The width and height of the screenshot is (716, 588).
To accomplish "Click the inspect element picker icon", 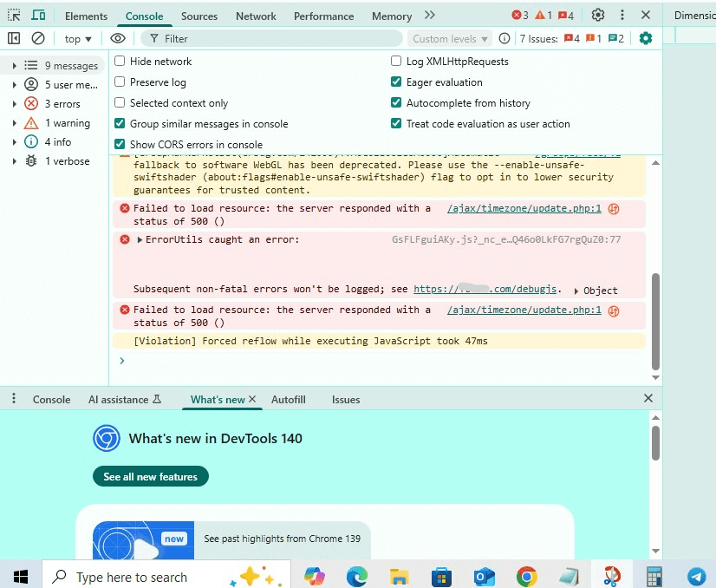I will (x=14, y=16).
